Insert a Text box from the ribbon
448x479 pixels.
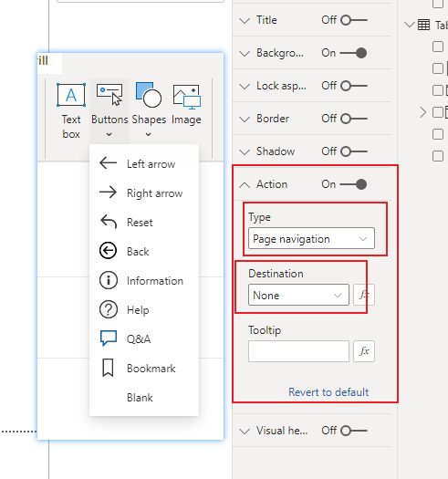[71, 111]
